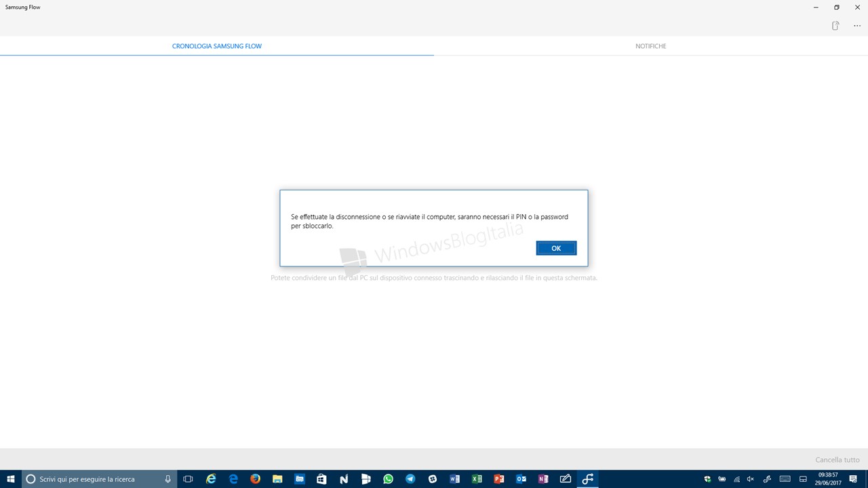Launch OneNote from the taskbar

[x=543, y=479]
